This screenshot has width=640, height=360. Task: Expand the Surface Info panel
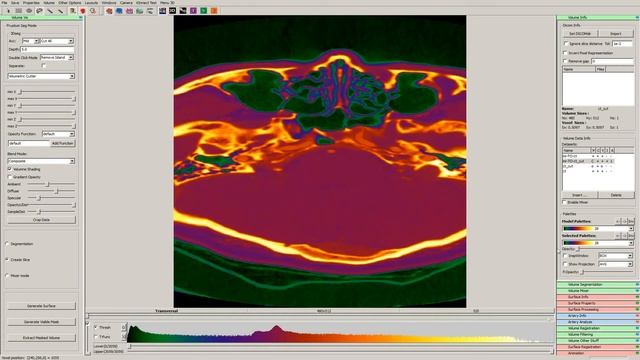coord(598,297)
